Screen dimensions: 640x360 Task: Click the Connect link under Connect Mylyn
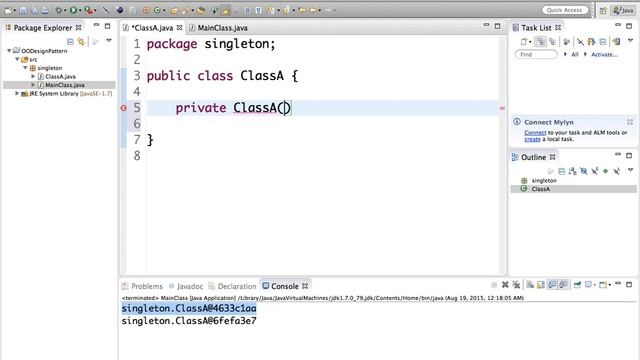pos(535,133)
